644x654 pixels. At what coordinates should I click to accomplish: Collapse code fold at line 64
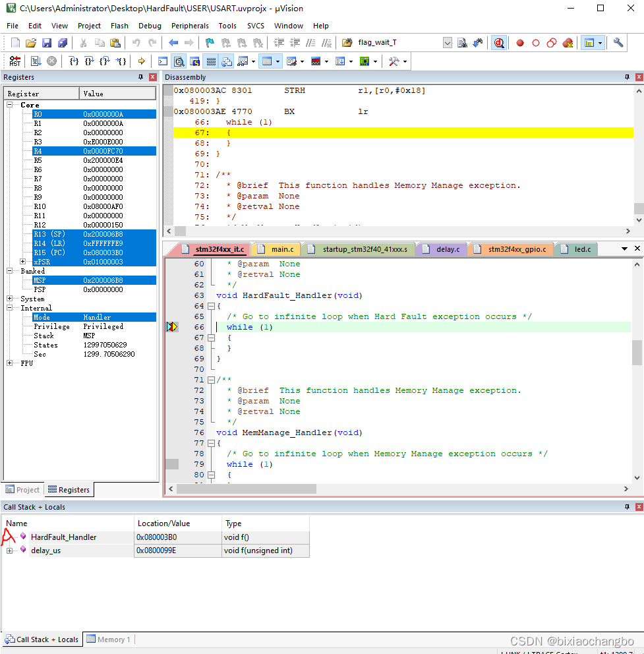pos(212,306)
